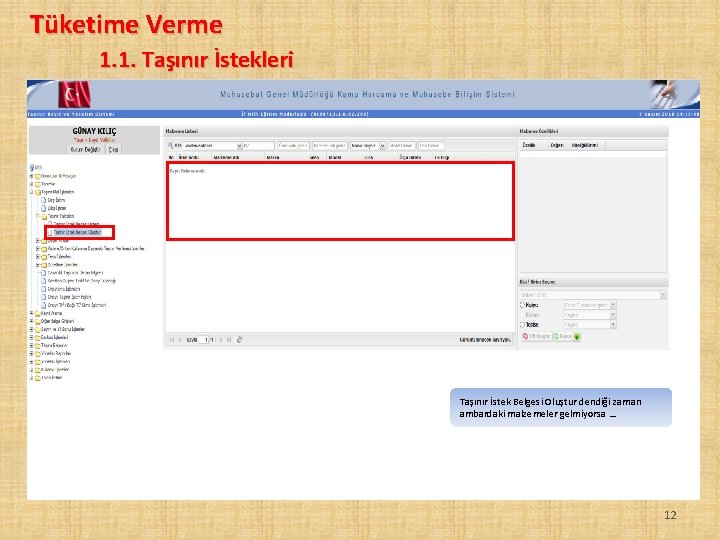Click the green round icon beside Rapor

tap(577, 337)
